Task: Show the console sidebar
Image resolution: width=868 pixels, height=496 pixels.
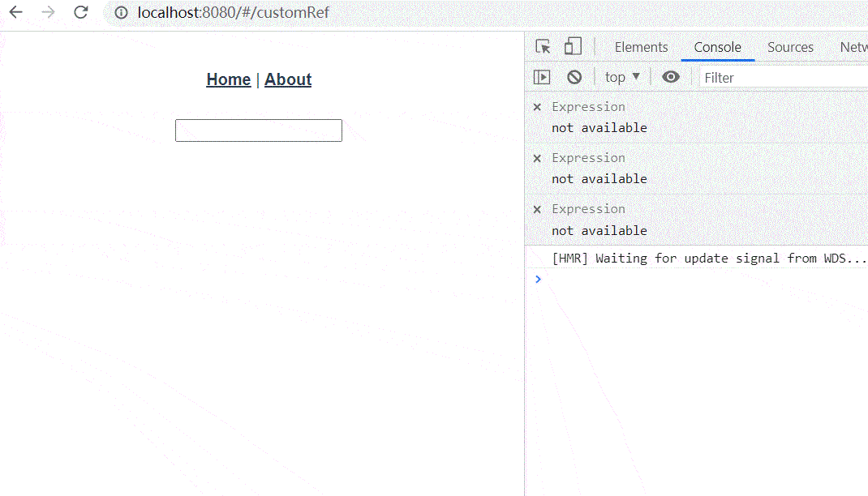Action: coord(542,77)
